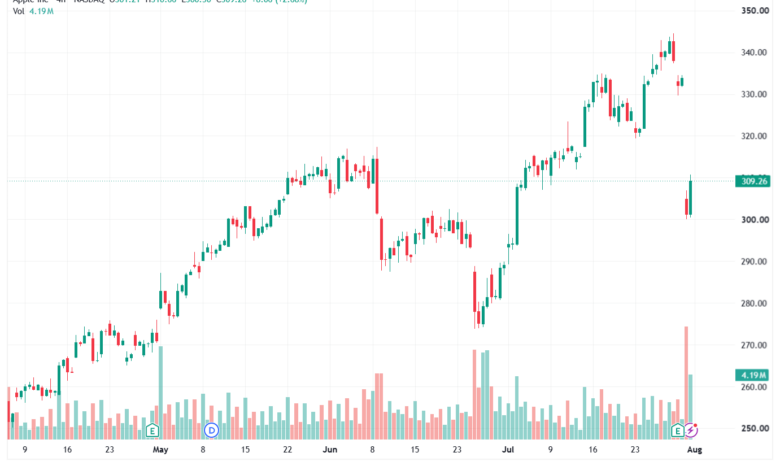Click the tall green volume bar at May start

tap(161, 392)
